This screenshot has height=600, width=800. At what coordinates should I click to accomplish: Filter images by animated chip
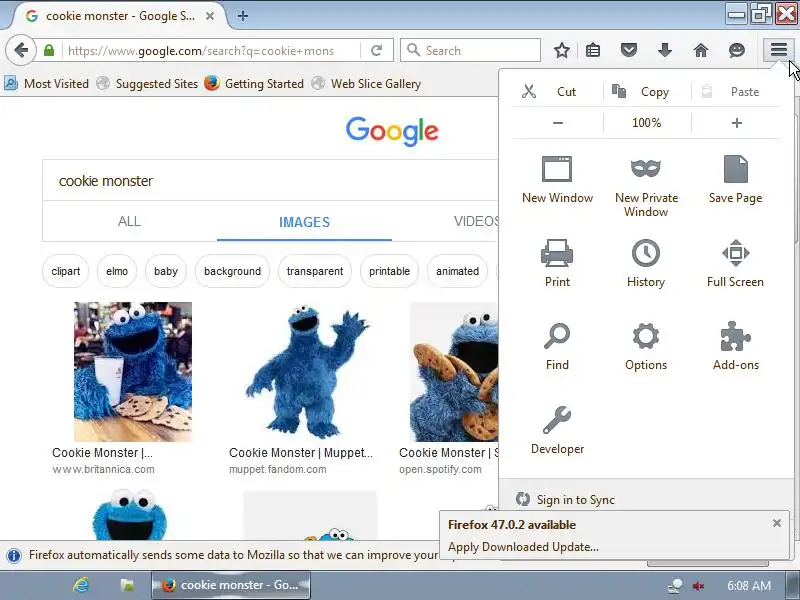[x=457, y=271]
